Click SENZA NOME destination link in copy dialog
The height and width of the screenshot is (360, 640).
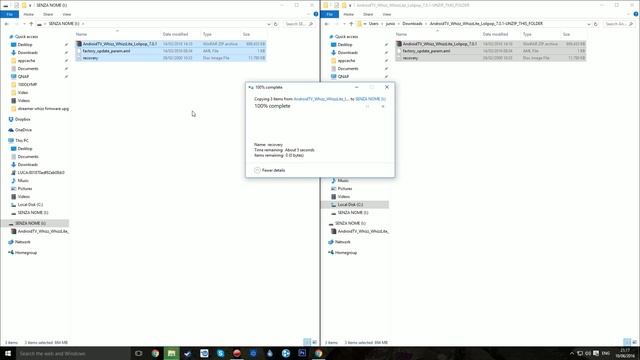pos(370,99)
